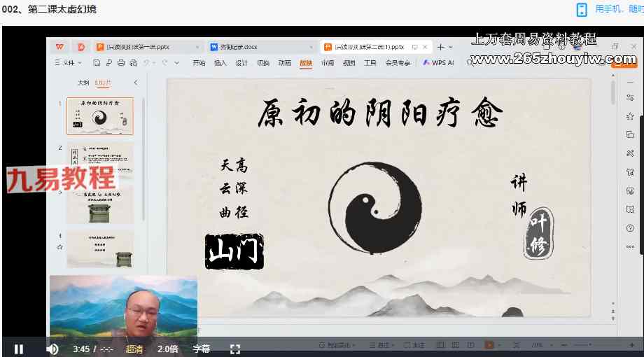
Task: Enter fullscreen video mode
Action: [235, 349]
